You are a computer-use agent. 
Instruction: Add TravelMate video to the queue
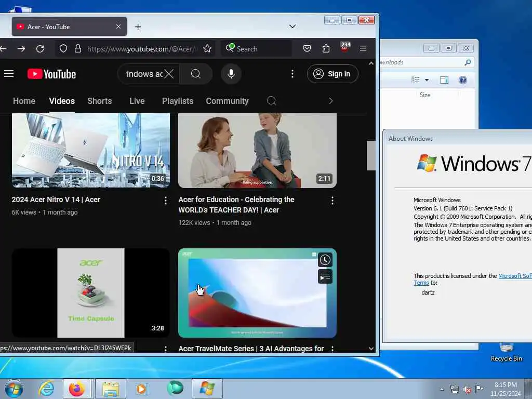coord(325,277)
